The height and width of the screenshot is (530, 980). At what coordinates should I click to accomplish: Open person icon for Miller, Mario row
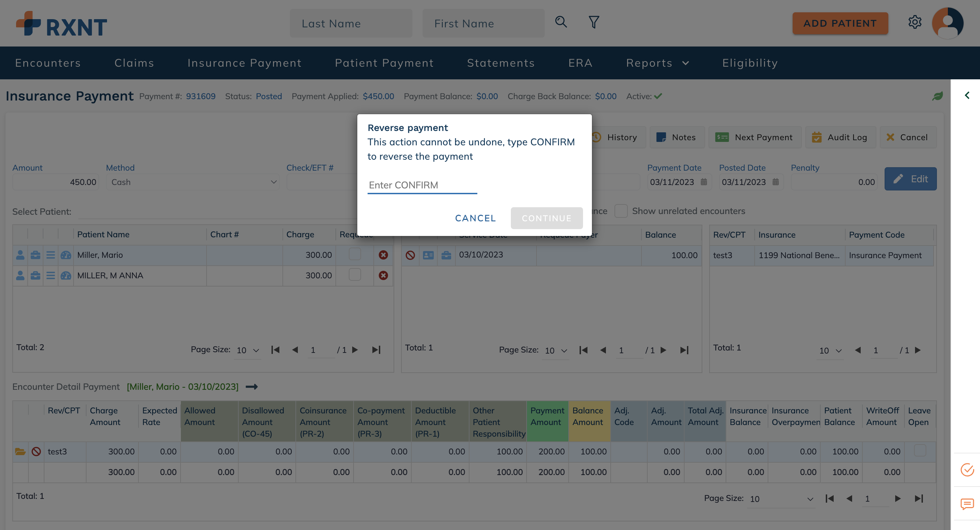pos(20,255)
